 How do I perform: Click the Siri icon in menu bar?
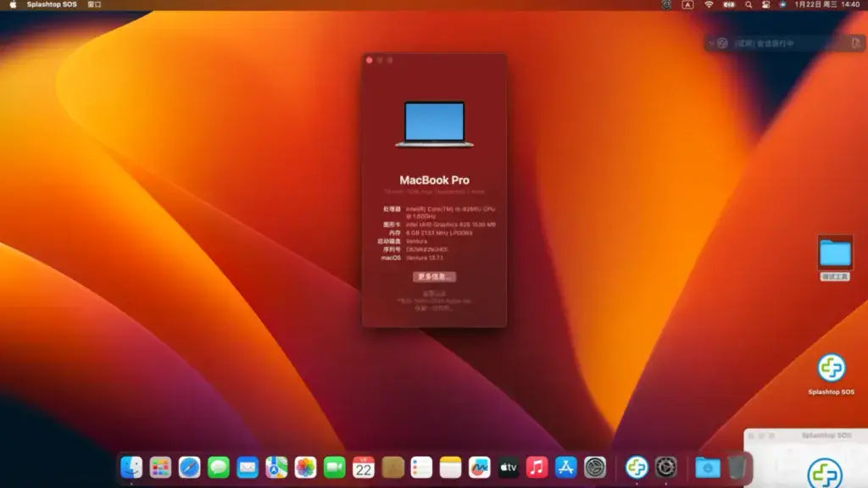click(x=782, y=4)
